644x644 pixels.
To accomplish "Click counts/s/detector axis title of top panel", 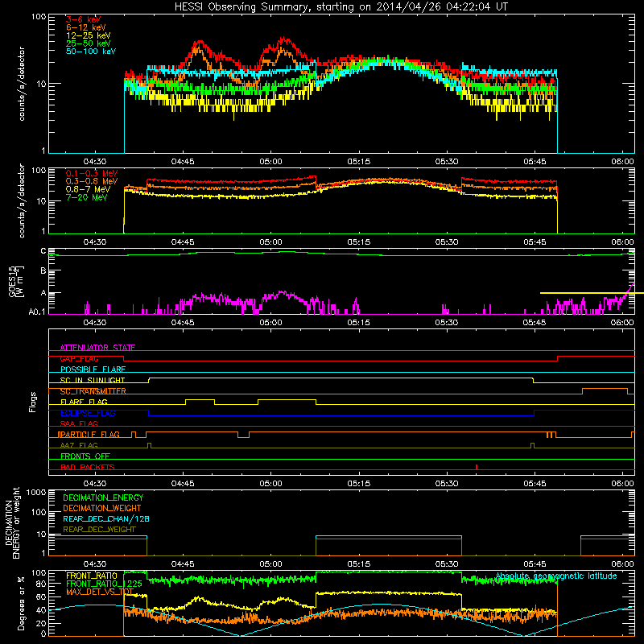I will (x=22, y=84).
